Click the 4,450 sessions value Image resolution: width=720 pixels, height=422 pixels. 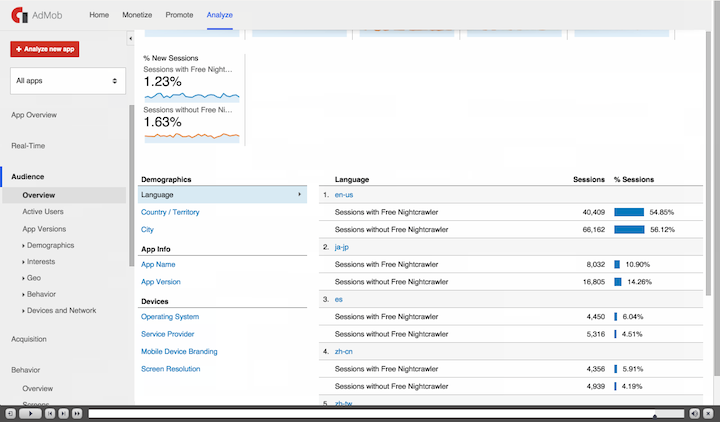[x=596, y=317]
